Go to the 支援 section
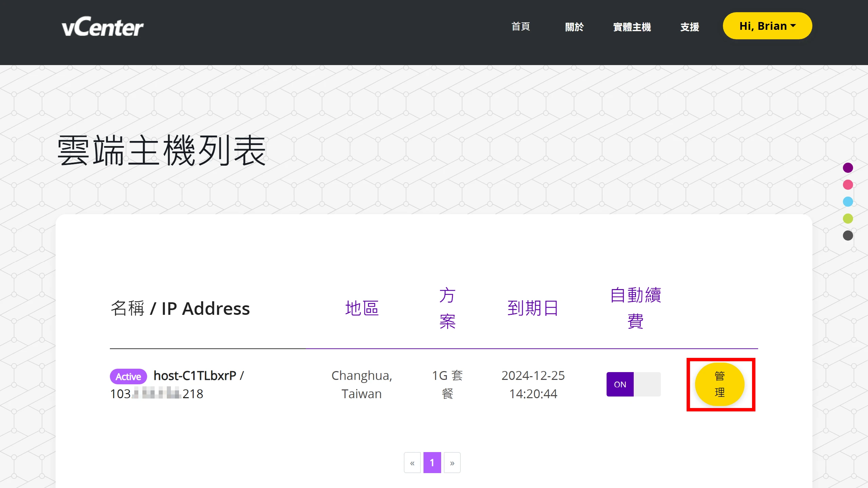Screen dimensions: 868x488 [689, 27]
